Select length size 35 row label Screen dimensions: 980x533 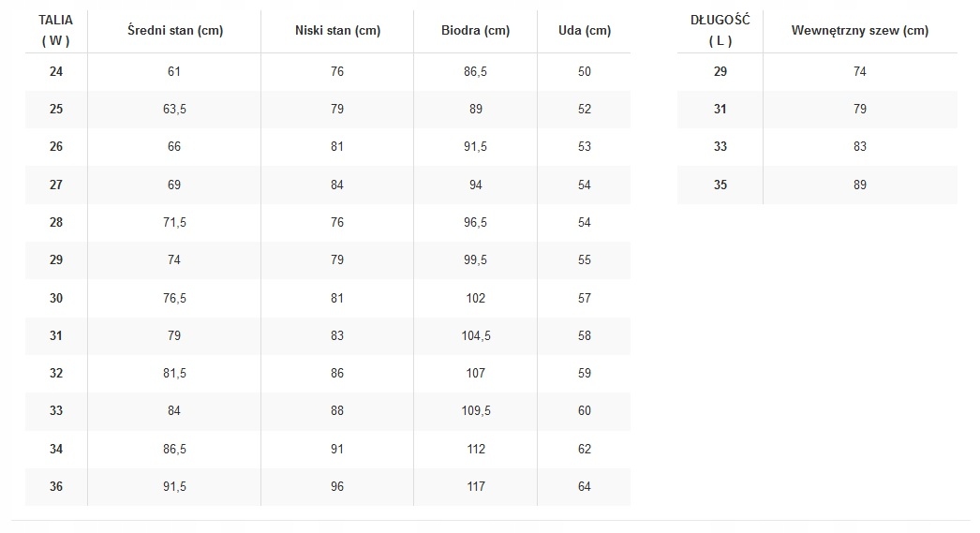tap(720, 185)
